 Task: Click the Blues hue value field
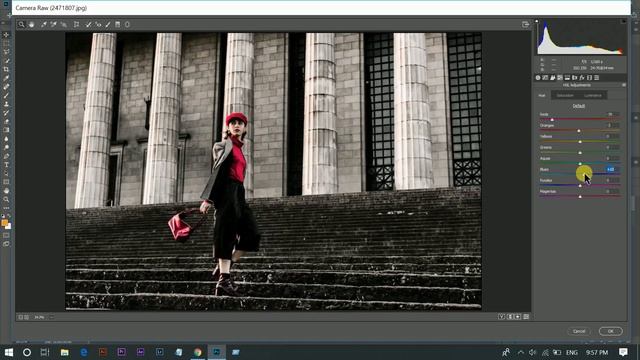[611, 169]
